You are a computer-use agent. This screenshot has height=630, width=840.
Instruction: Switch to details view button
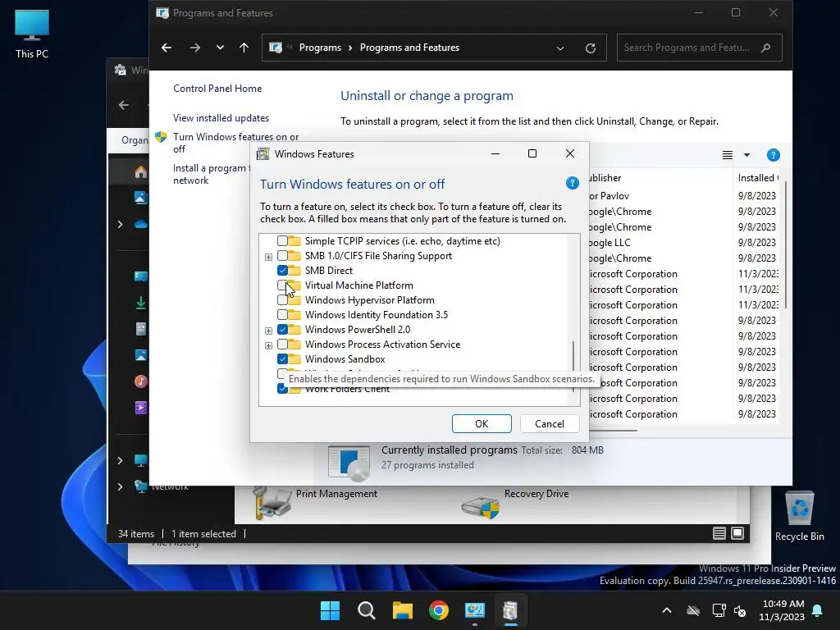point(719,533)
